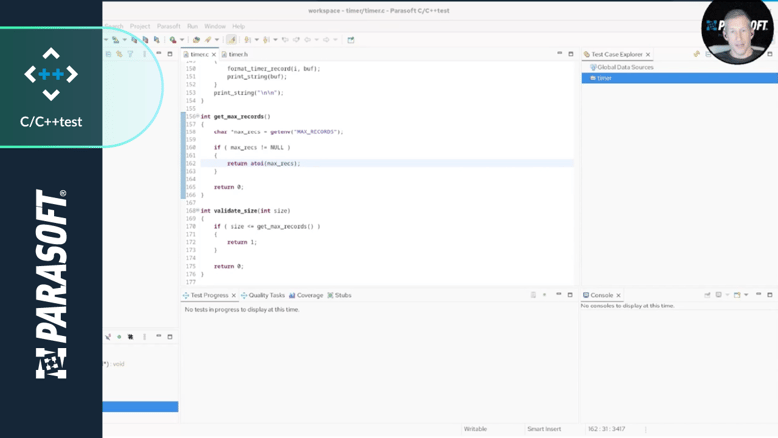
Task: Click the line 'return atoi(max_recs);'
Action: pyautogui.click(x=263, y=163)
